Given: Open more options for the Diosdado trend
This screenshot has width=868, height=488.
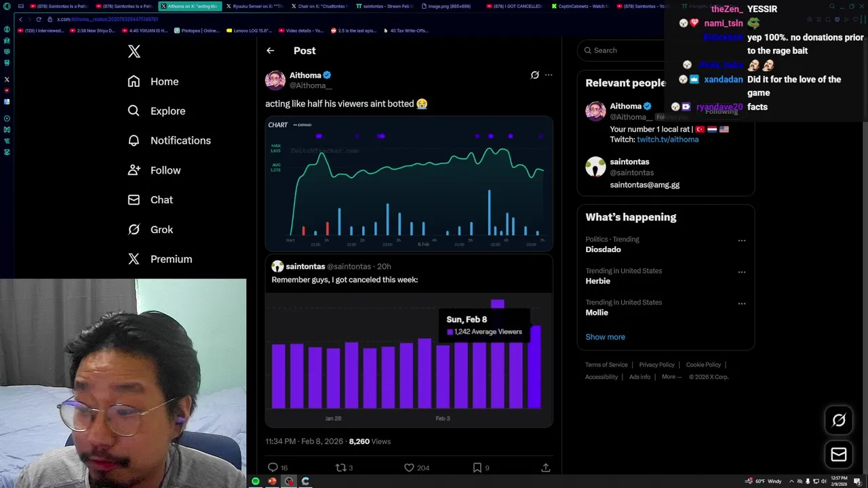Looking at the screenshot, I should pos(741,241).
